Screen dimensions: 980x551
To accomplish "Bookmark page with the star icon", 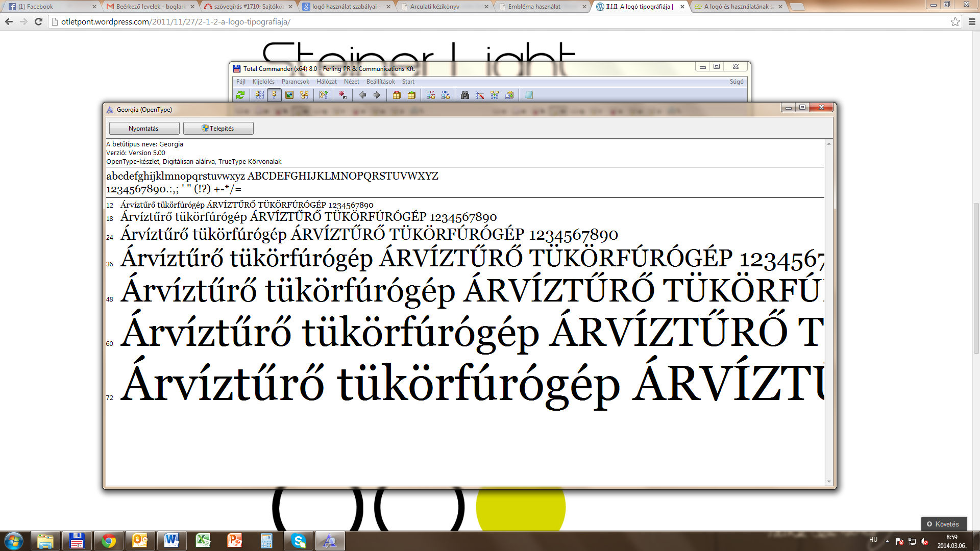I will pyautogui.click(x=955, y=22).
